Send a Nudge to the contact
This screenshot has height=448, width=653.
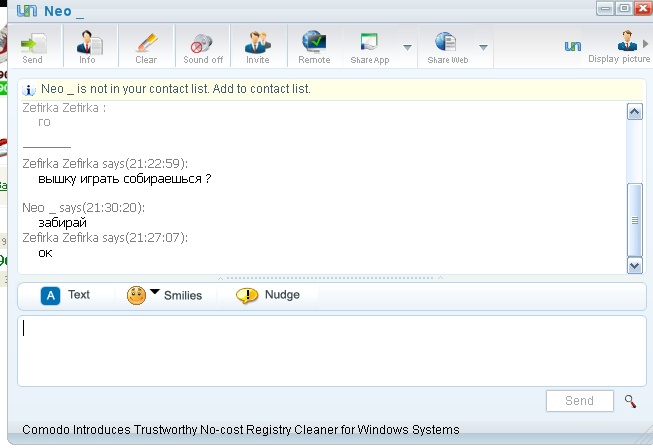[268, 295]
